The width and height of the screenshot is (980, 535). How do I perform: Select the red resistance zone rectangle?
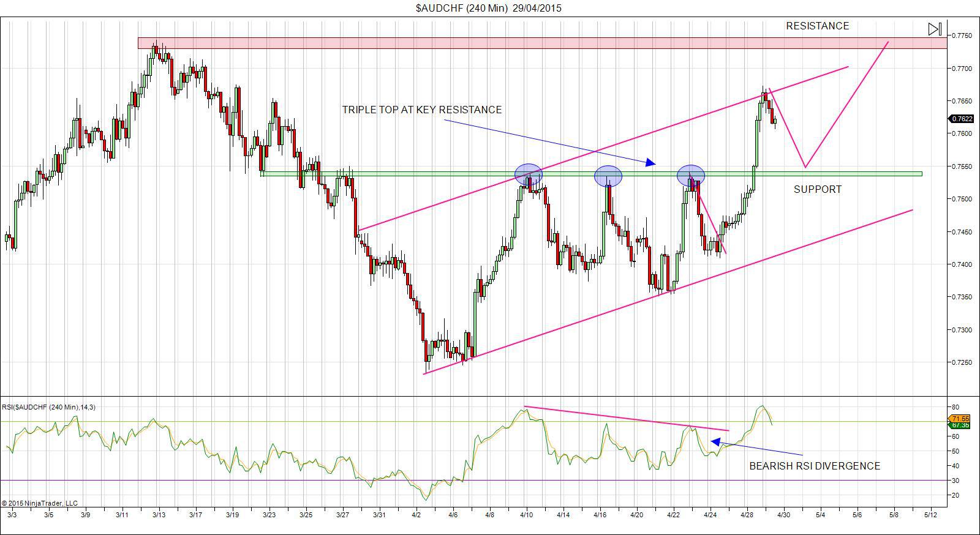pos(542,43)
